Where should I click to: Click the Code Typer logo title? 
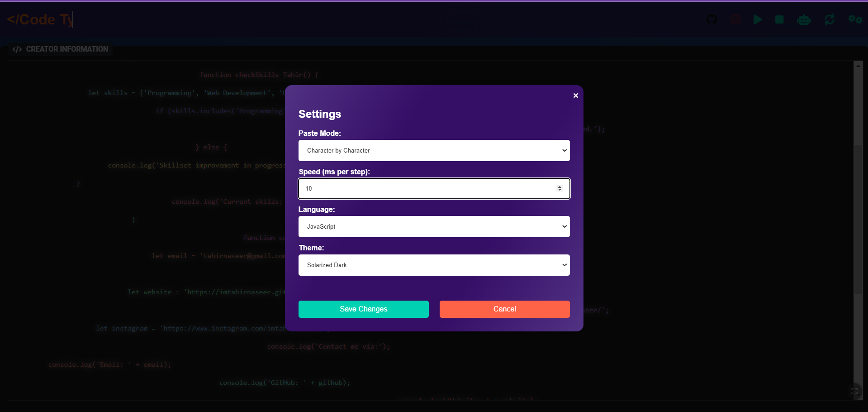click(x=40, y=19)
